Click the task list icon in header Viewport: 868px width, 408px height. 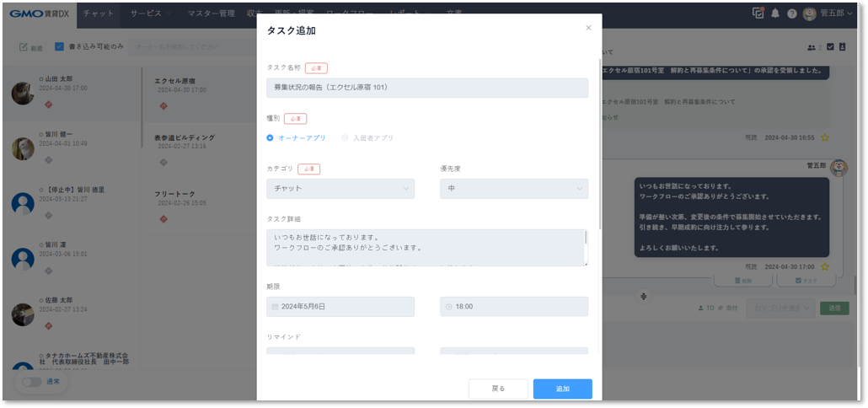(x=758, y=13)
